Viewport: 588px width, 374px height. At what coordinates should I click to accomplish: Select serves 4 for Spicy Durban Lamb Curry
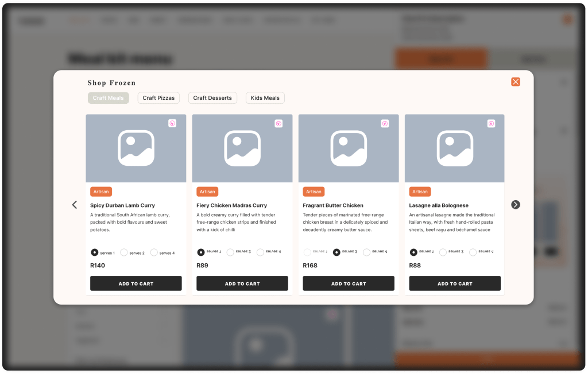[x=154, y=252]
